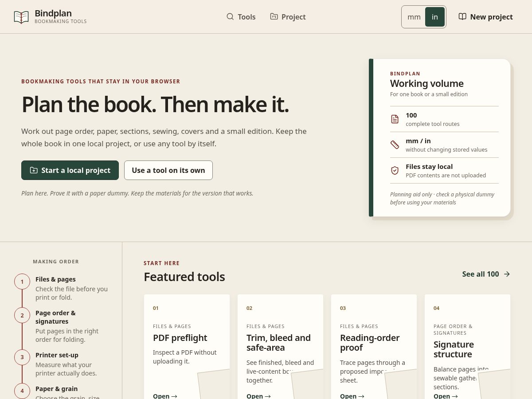This screenshot has width=532, height=399.
Task: Click card number 03 label
Action: 343,308
